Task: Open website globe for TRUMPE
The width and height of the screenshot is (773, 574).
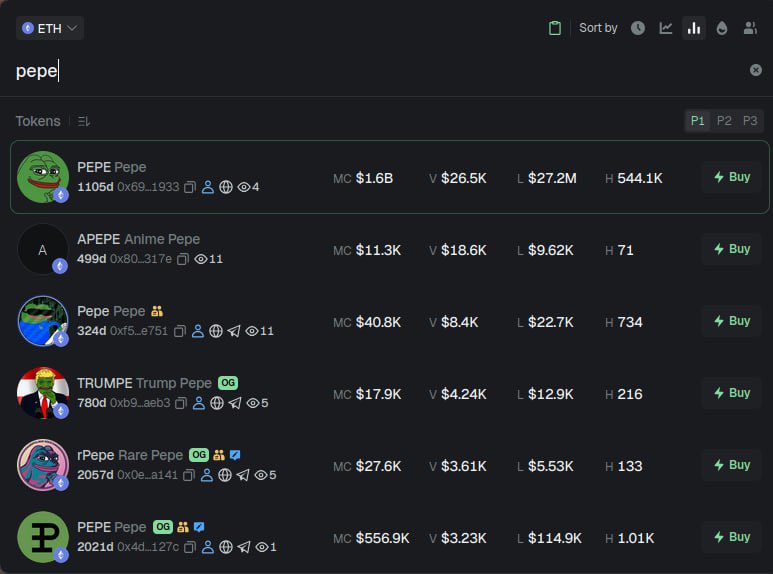Action: 217,403
